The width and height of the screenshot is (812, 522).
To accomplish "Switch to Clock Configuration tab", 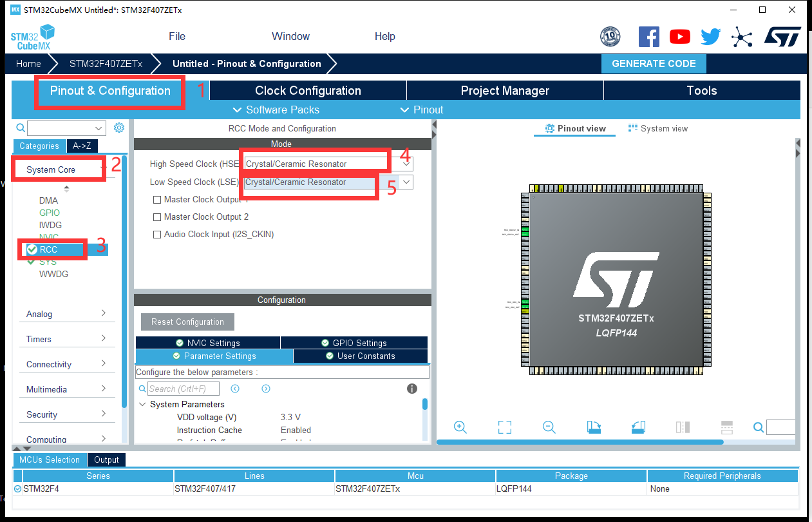I will tap(308, 90).
